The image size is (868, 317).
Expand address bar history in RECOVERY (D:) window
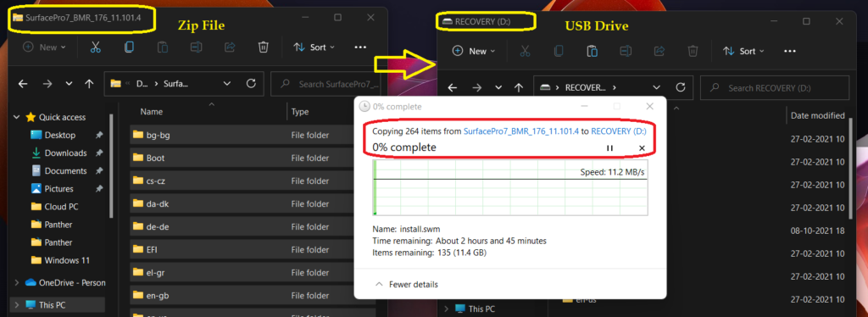(x=657, y=88)
